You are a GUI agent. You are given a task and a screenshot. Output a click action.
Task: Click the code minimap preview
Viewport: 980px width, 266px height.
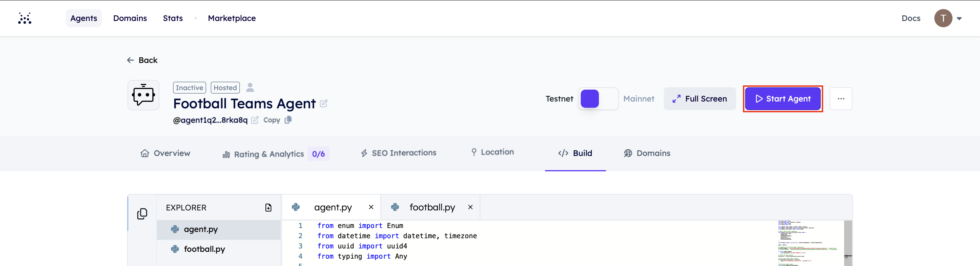pos(810,243)
